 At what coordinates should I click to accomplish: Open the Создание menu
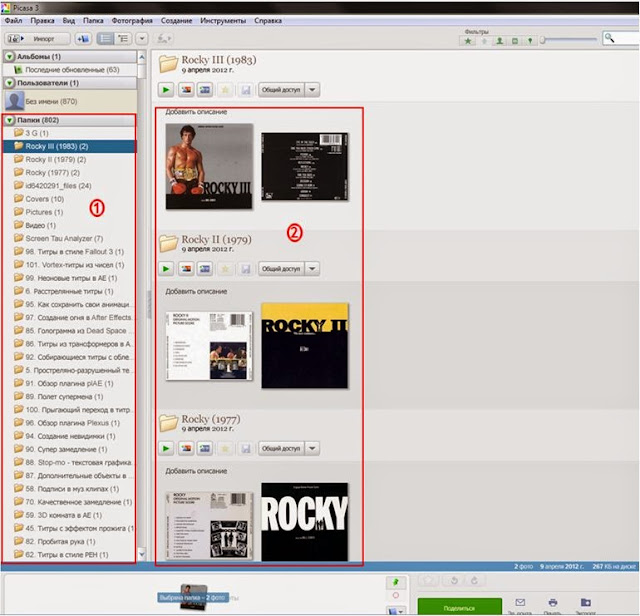pyautogui.click(x=176, y=20)
